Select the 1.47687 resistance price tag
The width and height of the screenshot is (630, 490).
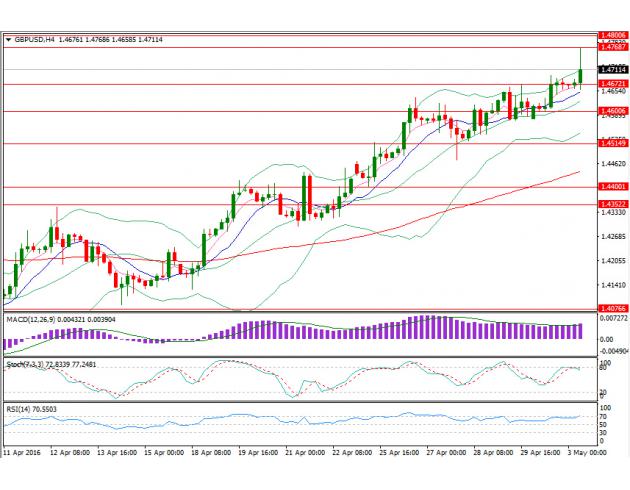click(611, 47)
